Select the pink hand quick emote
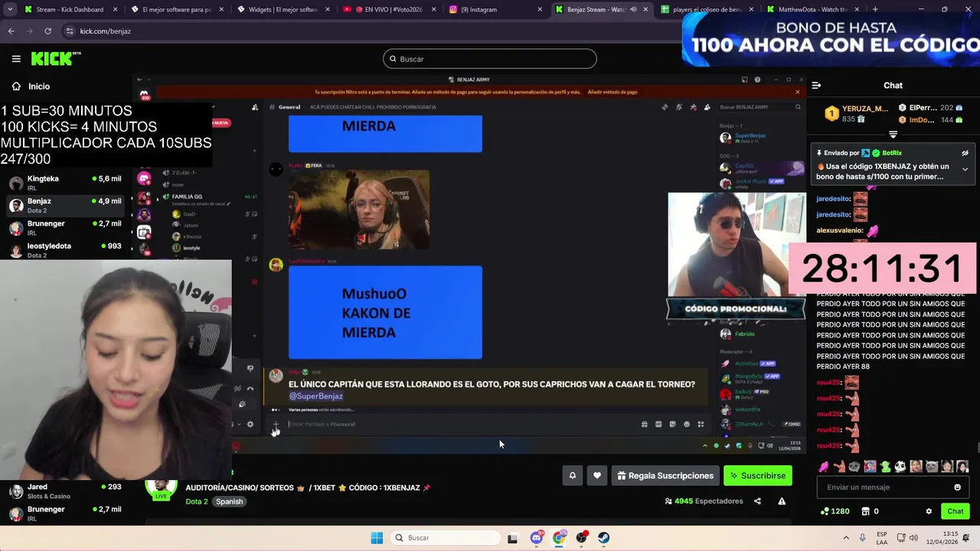980x551 pixels. pyautogui.click(x=823, y=466)
